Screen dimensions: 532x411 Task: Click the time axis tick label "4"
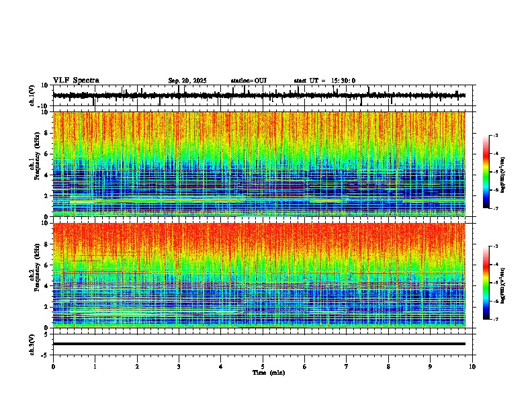[x=221, y=367]
